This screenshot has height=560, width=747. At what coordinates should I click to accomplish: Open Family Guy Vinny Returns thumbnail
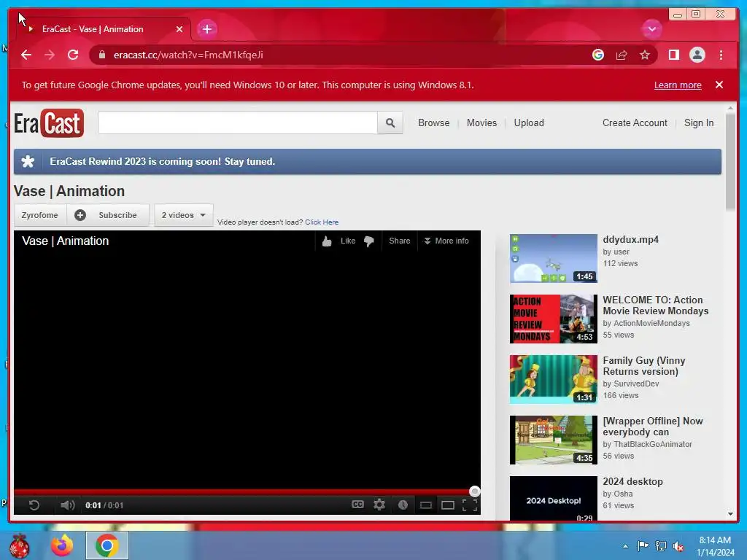click(553, 379)
